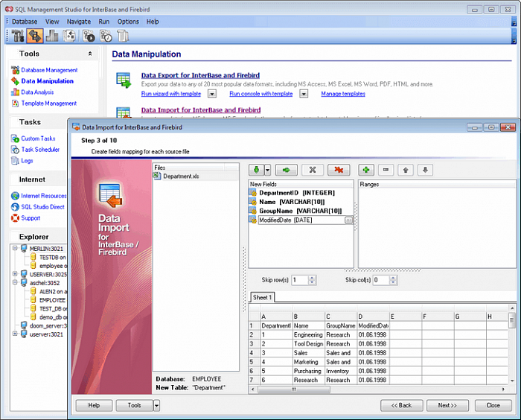Viewport: 521px width, 420px height.
Task: Click minus remove range button
Action: pyautogui.click(x=386, y=170)
